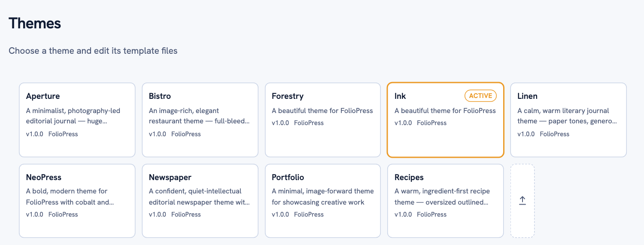Select the Portfolio theme card
This screenshot has width=644, height=245.
(323, 201)
